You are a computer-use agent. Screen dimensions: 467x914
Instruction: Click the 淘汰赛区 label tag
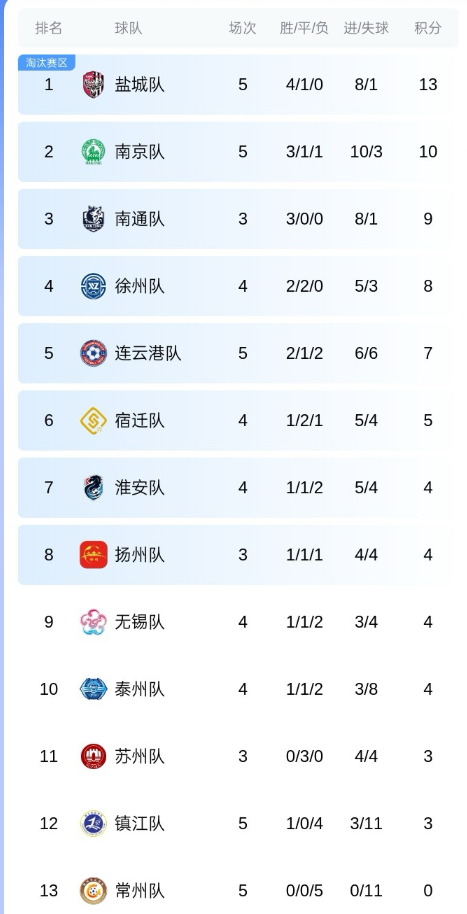click(x=47, y=62)
